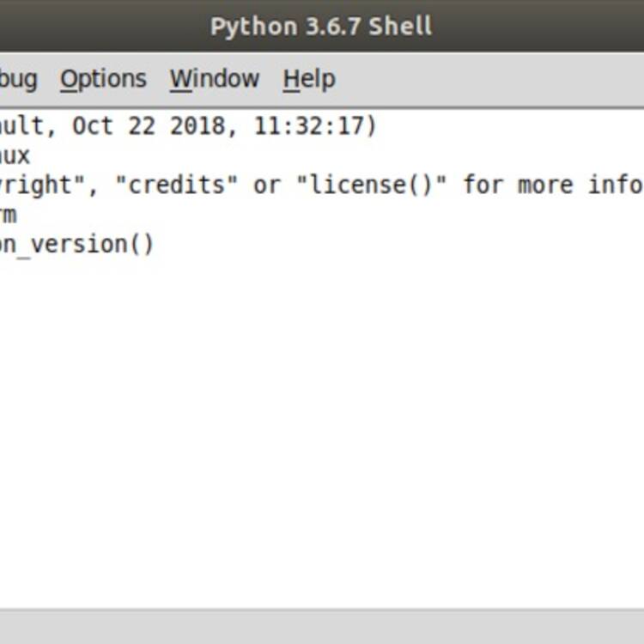Place cursor on the "license()" text
Viewport: 644px width, 644px height.
pyautogui.click(x=371, y=185)
